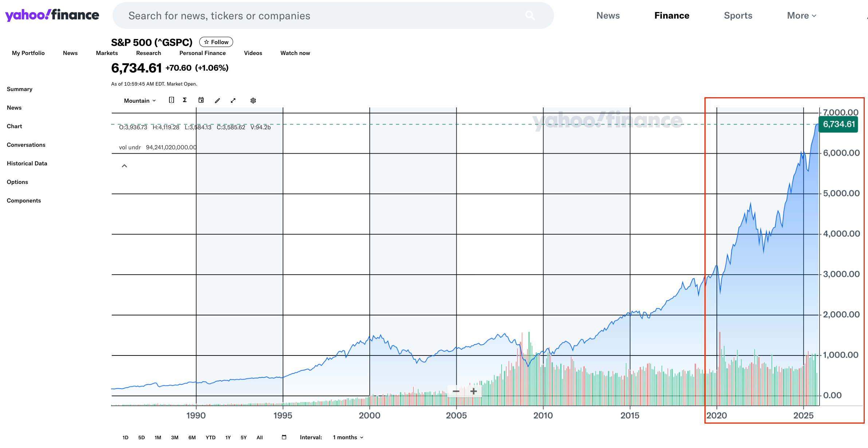Click the comparison icon in chart toolbar
Viewport: 868px width, 448px height.
pyautogui.click(x=171, y=100)
